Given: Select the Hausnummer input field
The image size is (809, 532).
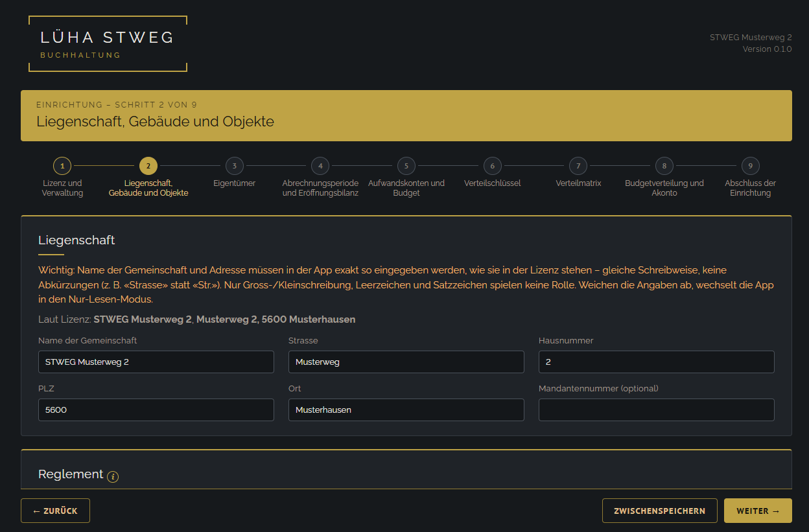Looking at the screenshot, I should pos(657,362).
